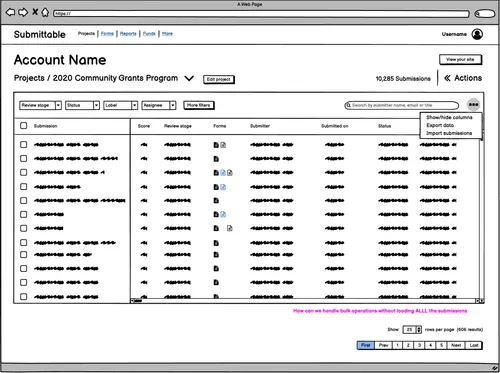500x373 pixels.
Task: Check the eighth submission row checkbox
Action: [23, 242]
